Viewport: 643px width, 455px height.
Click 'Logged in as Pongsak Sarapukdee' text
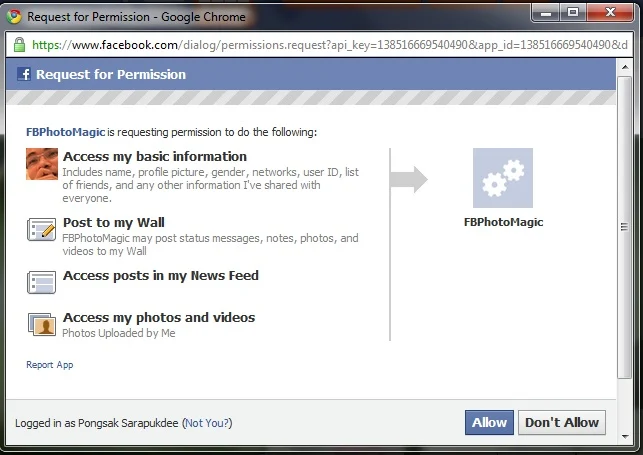click(97, 423)
